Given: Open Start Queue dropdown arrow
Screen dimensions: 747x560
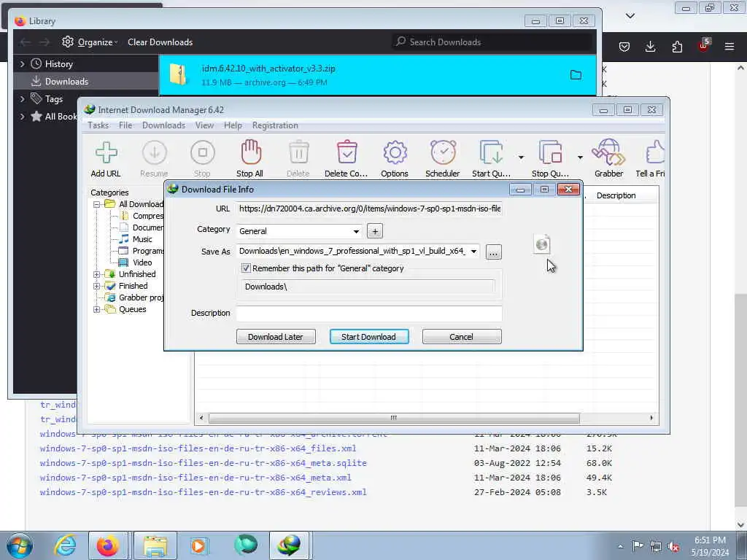Looking at the screenshot, I should (521, 157).
